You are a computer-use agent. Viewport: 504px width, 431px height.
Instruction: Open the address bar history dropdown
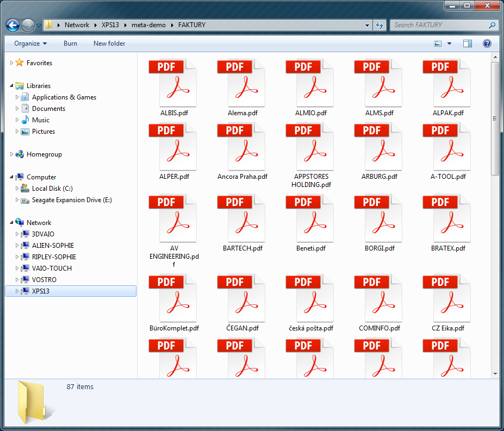pos(367,25)
